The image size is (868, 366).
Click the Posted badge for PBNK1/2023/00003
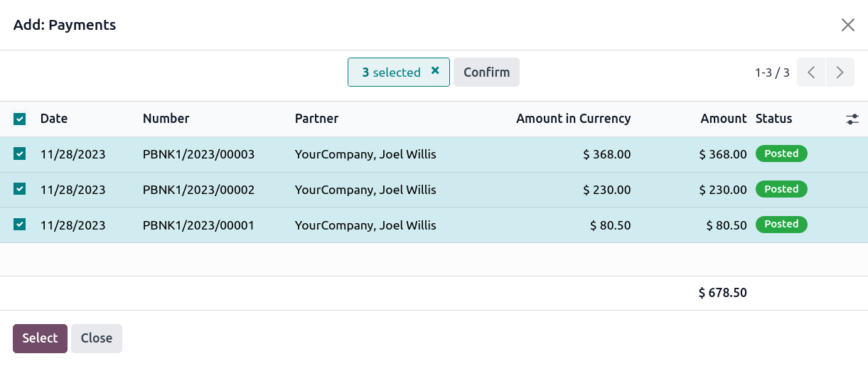pyautogui.click(x=781, y=154)
